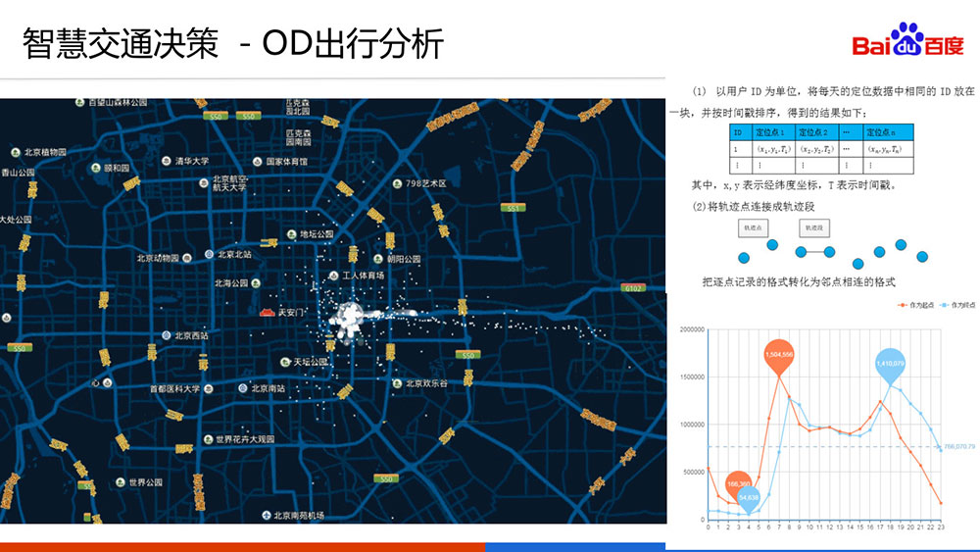Click the 北京植物园 marker icon
This screenshot has width=980, height=552.
(x=16, y=153)
